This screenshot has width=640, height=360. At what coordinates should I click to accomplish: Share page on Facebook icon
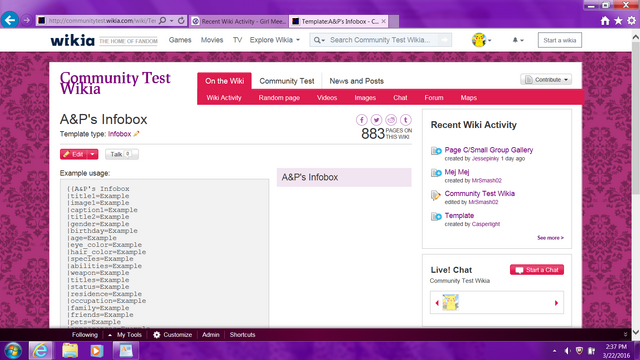click(x=362, y=120)
